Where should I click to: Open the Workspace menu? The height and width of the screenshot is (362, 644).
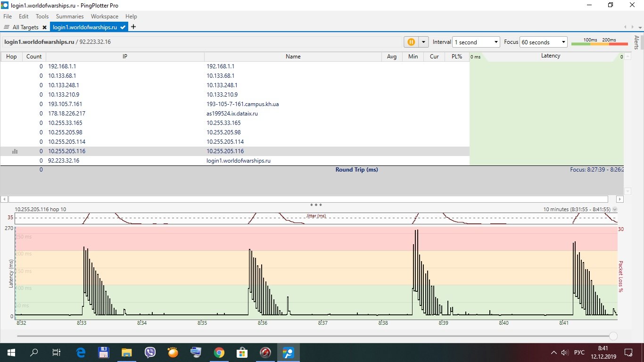(x=105, y=16)
